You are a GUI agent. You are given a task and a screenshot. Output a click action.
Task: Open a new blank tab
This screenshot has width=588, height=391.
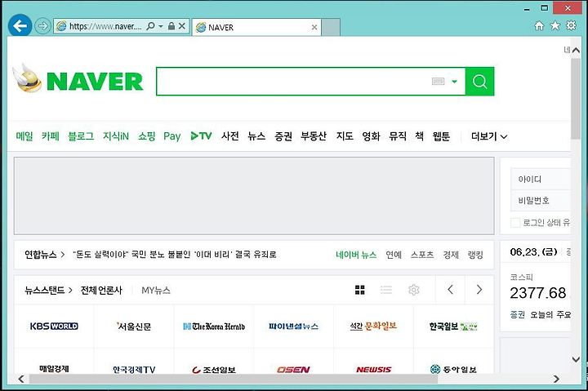tap(331, 27)
